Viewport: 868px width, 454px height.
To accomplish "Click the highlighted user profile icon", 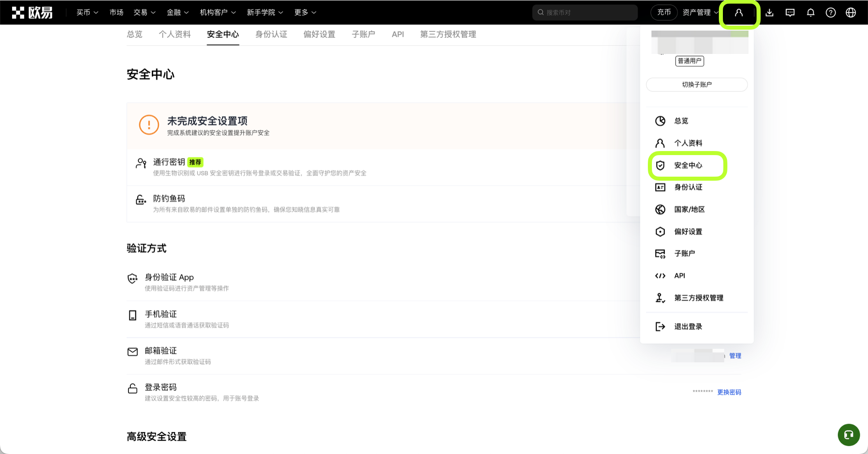I will [739, 13].
